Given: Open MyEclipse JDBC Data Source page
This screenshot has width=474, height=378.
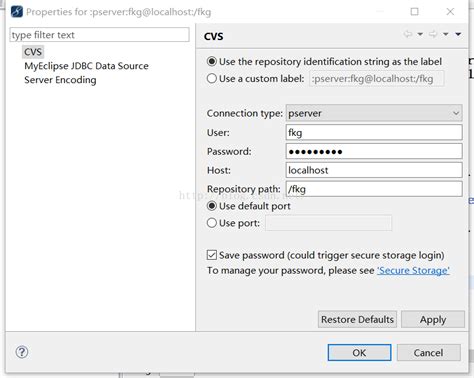Looking at the screenshot, I should [x=86, y=66].
